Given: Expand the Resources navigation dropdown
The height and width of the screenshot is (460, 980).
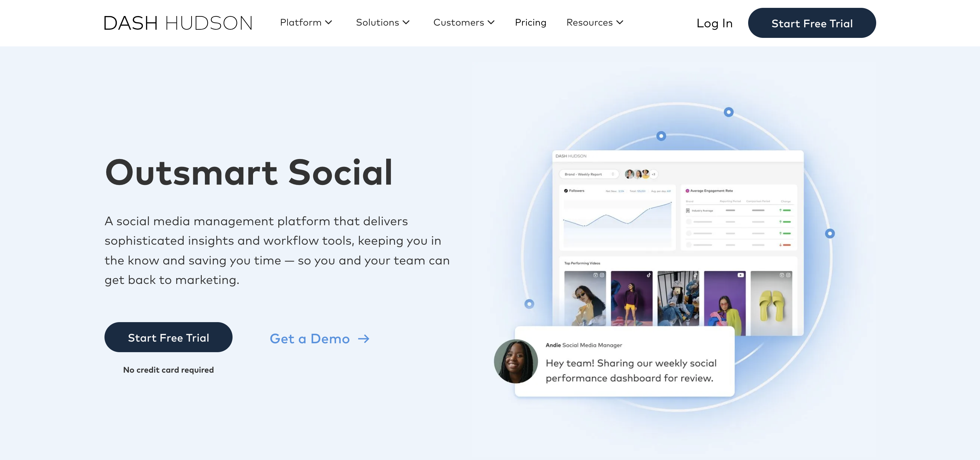Looking at the screenshot, I should point(595,23).
